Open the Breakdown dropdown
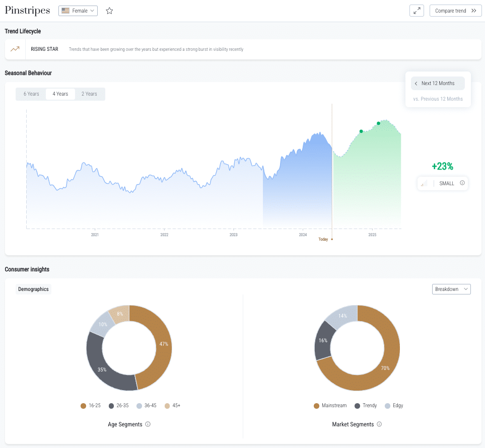Image resolution: width=485 pixels, height=448 pixels. [451, 289]
